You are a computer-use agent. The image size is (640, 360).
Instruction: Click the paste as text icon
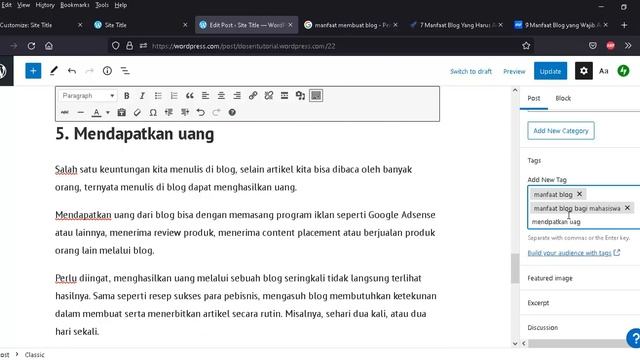tap(121, 112)
